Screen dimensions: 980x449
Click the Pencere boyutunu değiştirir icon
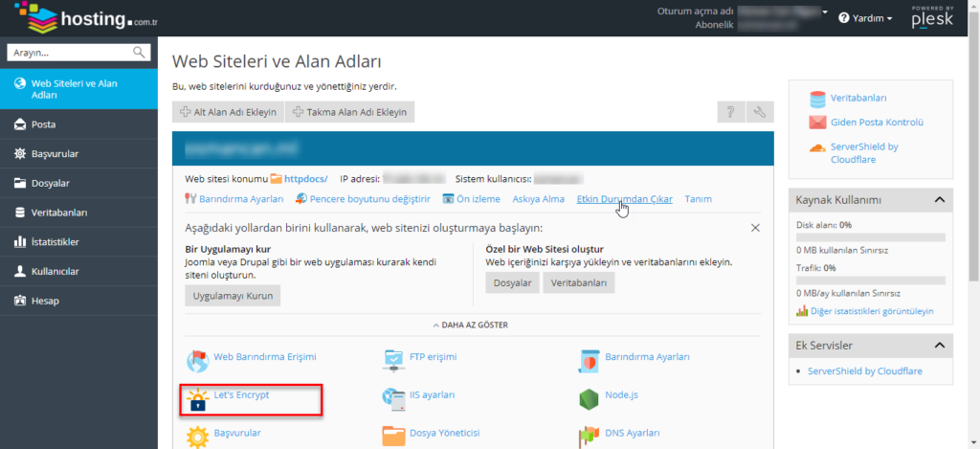301,199
